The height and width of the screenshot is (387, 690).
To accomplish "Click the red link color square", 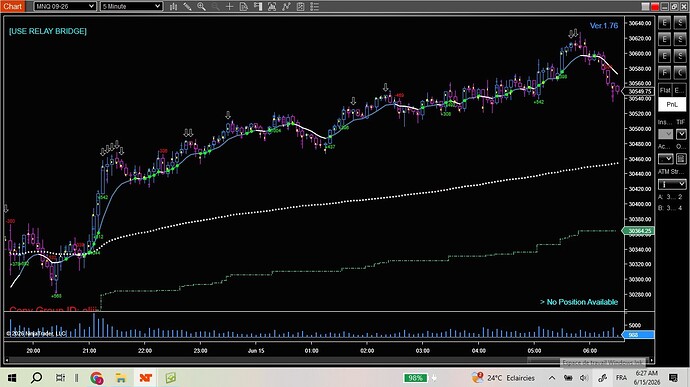I will (x=655, y=6).
